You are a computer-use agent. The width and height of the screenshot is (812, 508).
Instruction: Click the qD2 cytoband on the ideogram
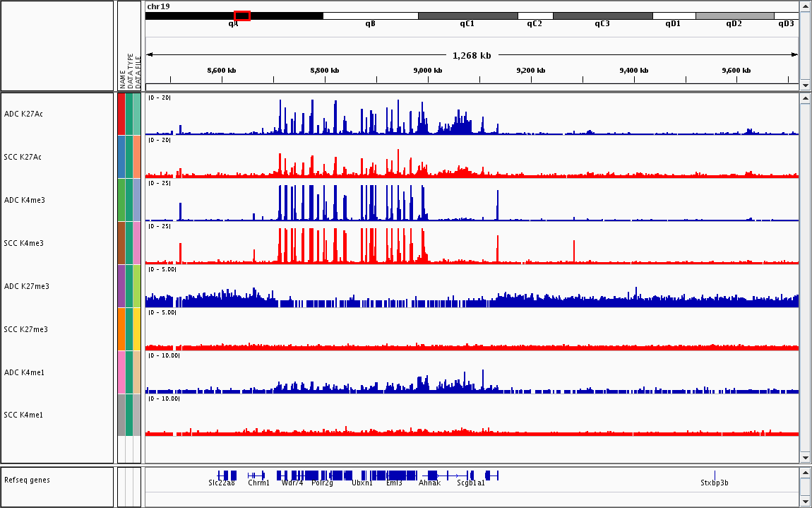[x=734, y=16]
